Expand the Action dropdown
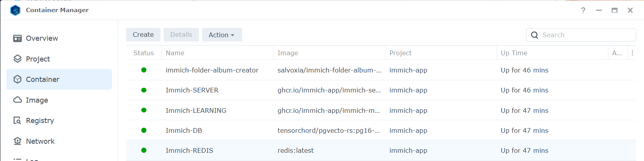Image resolution: width=644 pixels, height=161 pixels. 222,35
